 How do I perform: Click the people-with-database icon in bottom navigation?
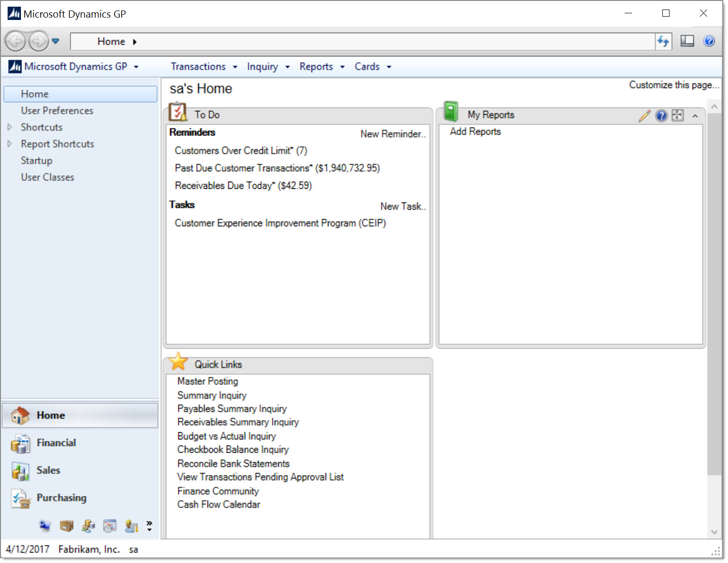(x=88, y=526)
